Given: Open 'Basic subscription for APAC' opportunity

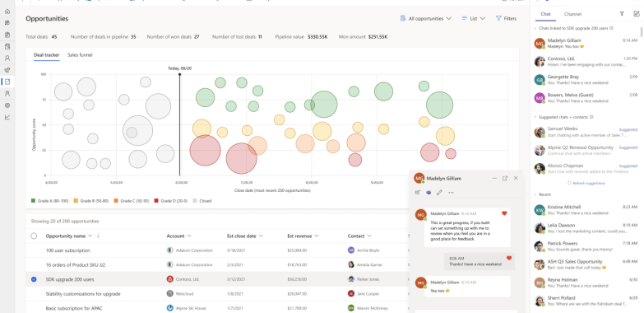Looking at the screenshot, I should [x=73, y=308].
